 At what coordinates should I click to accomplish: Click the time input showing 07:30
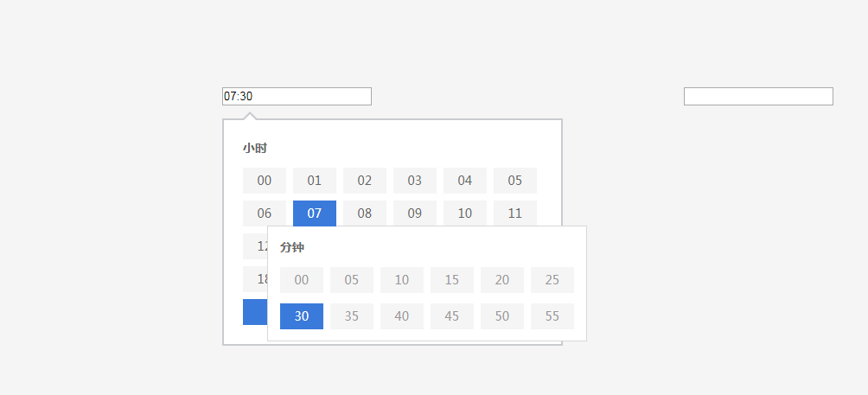(x=297, y=96)
